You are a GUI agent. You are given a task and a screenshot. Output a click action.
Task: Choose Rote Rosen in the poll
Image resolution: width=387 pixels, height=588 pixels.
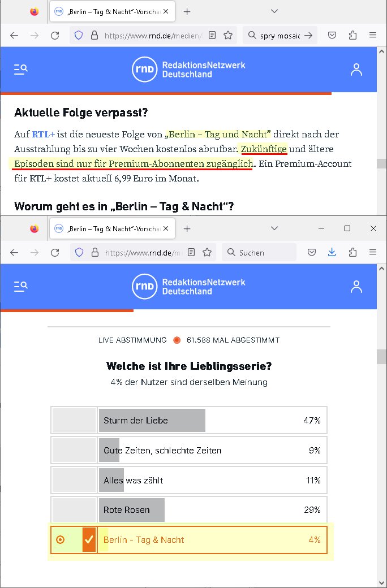pyautogui.click(x=189, y=510)
